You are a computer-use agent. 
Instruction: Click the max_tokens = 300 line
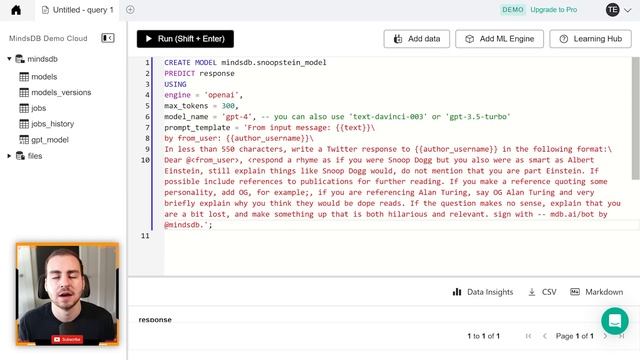(x=201, y=106)
